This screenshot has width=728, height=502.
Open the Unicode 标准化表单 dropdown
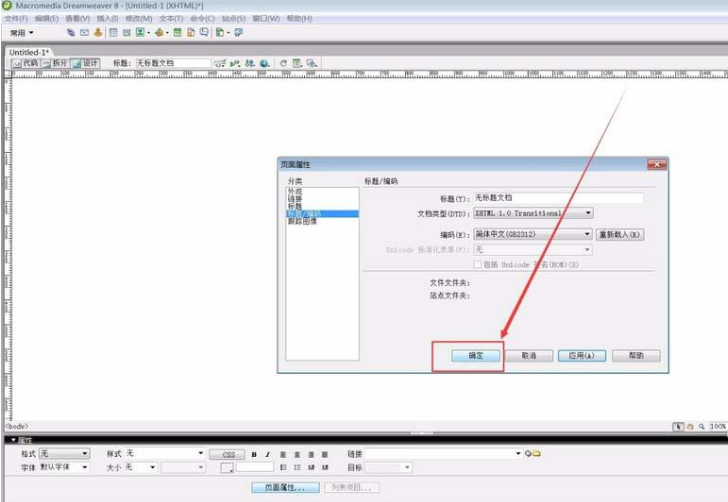tap(533, 250)
